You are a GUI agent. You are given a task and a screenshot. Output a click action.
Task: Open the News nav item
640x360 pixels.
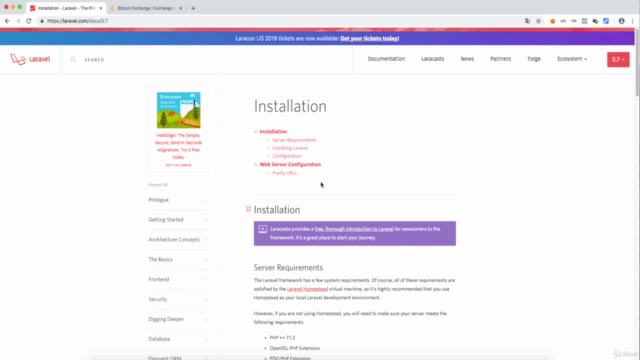pyautogui.click(x=467, y=59)
